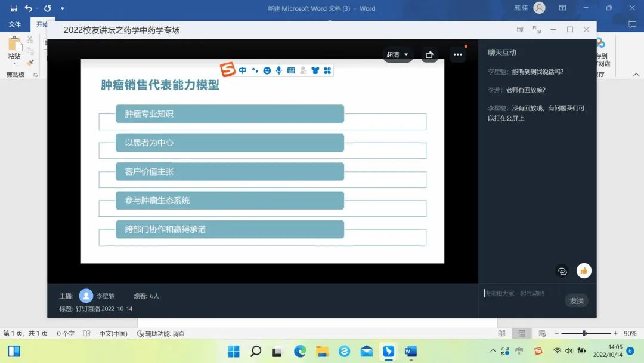This screenshot has width=644, height=363.
Task: Toggle the Sogou punctuation mode
Action: point(255,70)
